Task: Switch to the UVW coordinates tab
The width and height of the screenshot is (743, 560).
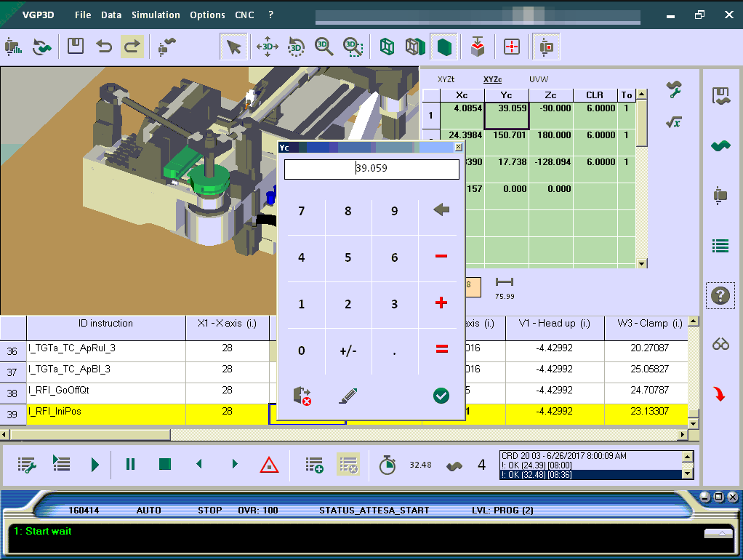Action: coord(538,79)
